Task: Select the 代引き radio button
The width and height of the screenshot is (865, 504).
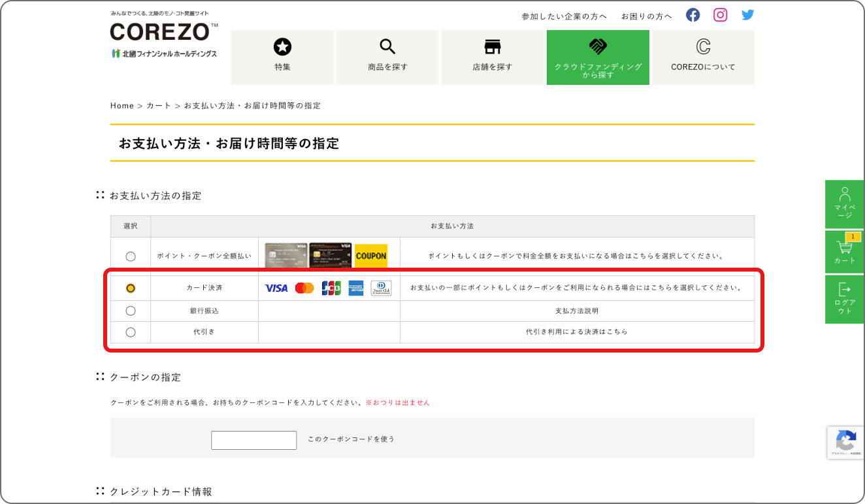Action: pos(131,332)
